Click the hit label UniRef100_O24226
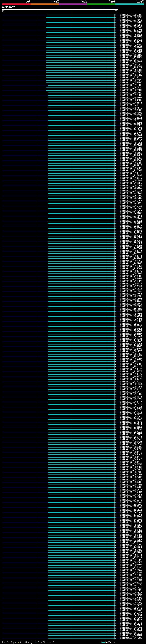This screenshot has width=146, height=644. point(131,620)
